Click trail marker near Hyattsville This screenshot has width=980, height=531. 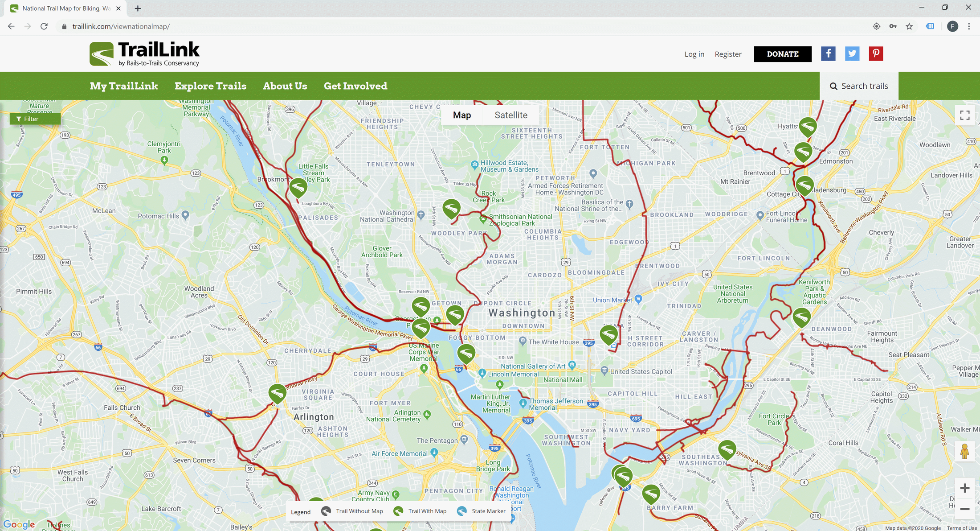pyautogui.click(x=808, y=127)
